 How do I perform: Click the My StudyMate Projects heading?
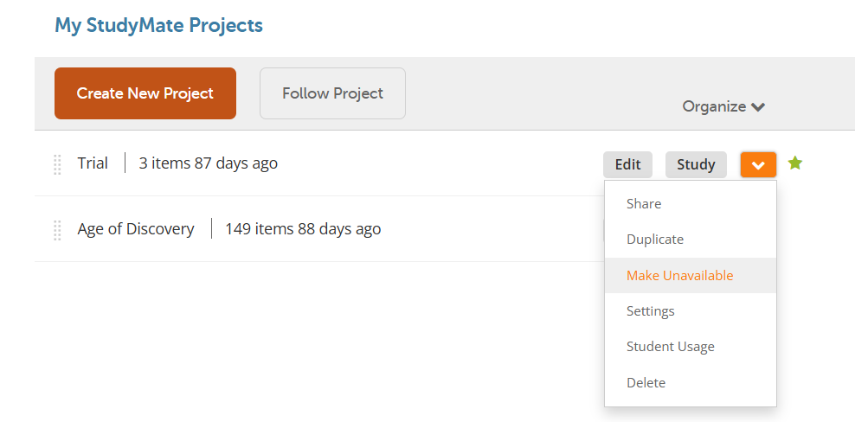158,25
